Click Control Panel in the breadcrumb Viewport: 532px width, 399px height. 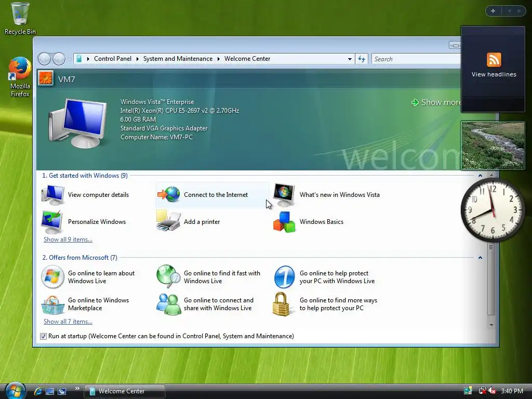(x=113, y=59)
